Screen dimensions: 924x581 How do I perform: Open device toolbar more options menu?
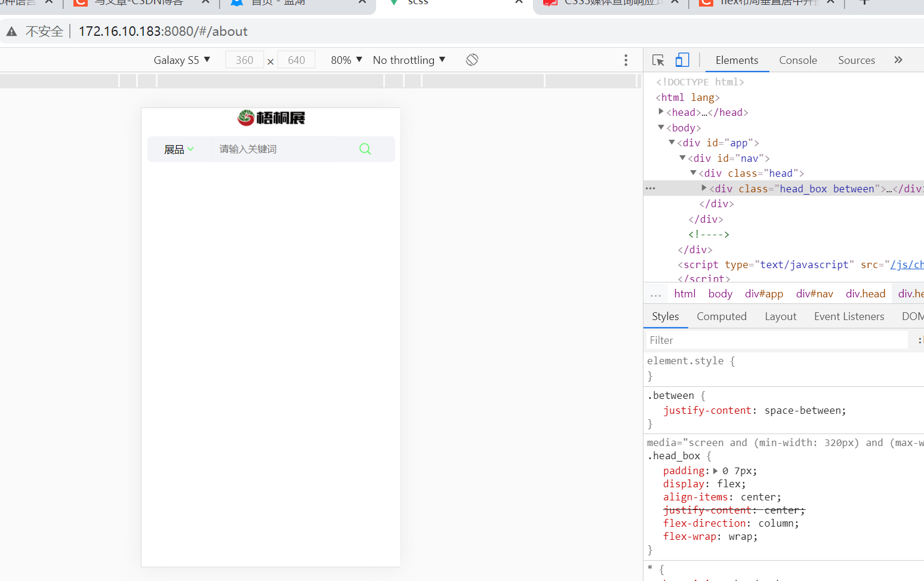(626, 60)
